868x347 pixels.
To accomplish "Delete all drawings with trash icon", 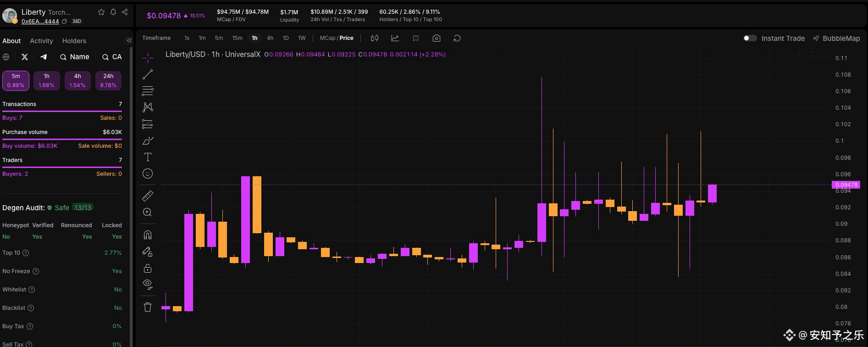I will [148, 307].
